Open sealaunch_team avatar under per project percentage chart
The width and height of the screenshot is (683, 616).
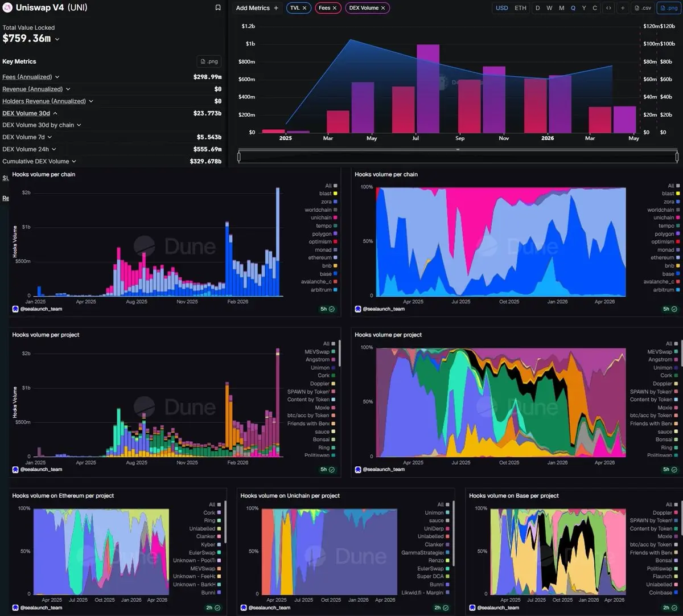tap(358, 470)
